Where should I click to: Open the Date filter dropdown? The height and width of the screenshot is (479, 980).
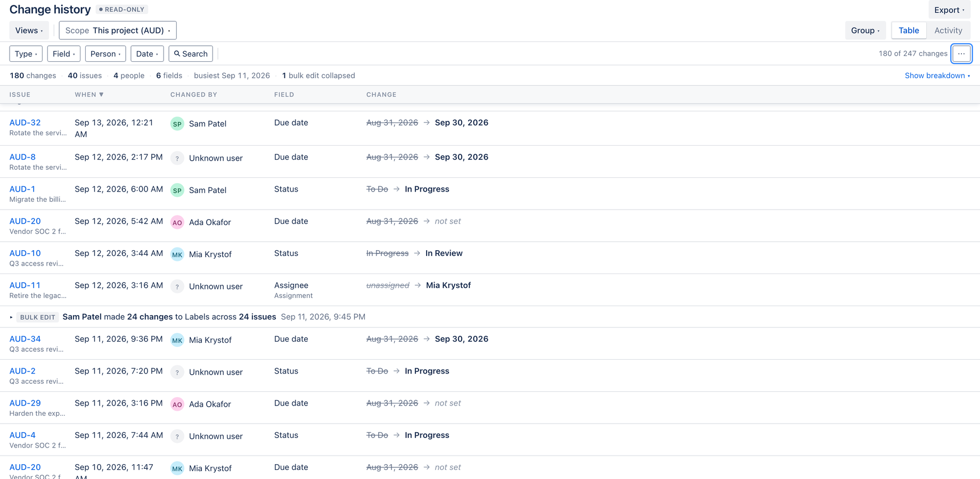coord(147,54)
